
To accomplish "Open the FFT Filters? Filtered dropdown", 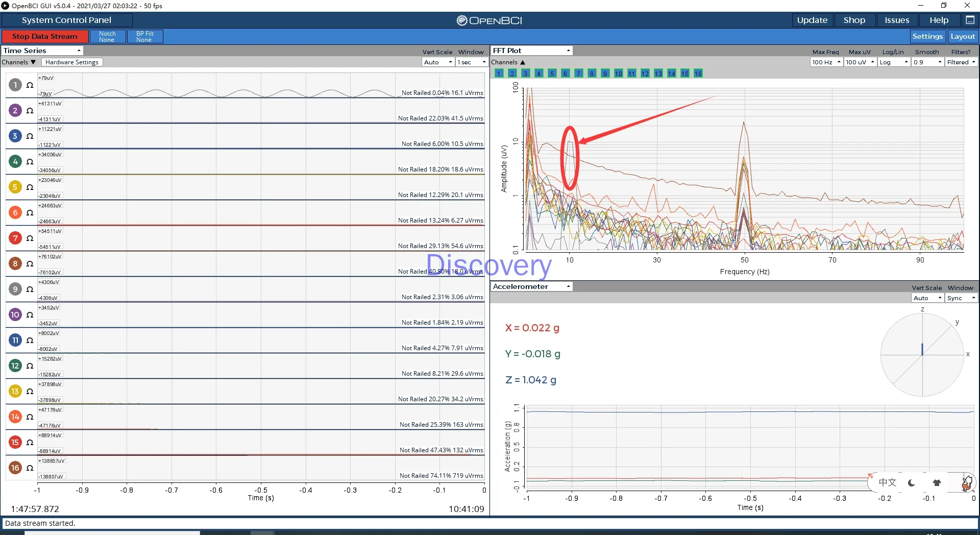I will (961, 62).
